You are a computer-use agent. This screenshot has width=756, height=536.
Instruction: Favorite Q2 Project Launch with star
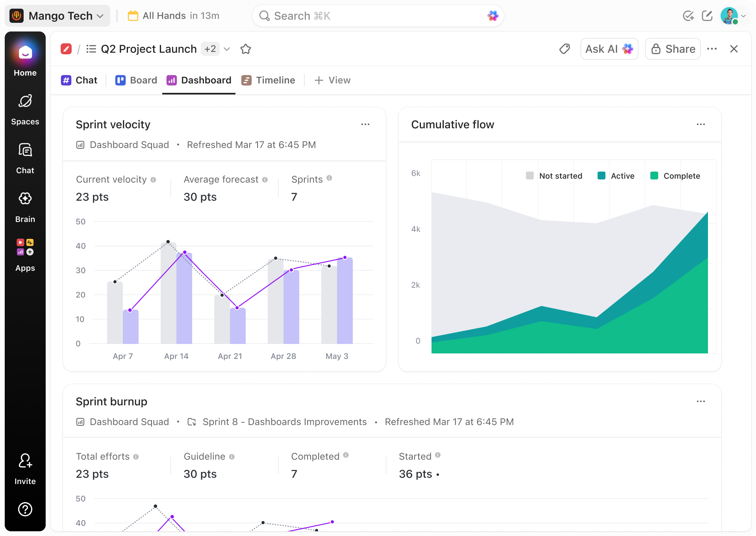coord(246,49)
